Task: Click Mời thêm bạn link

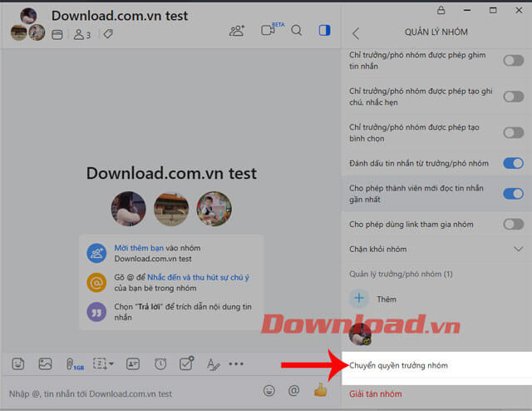Action: (x=139, y=248)
